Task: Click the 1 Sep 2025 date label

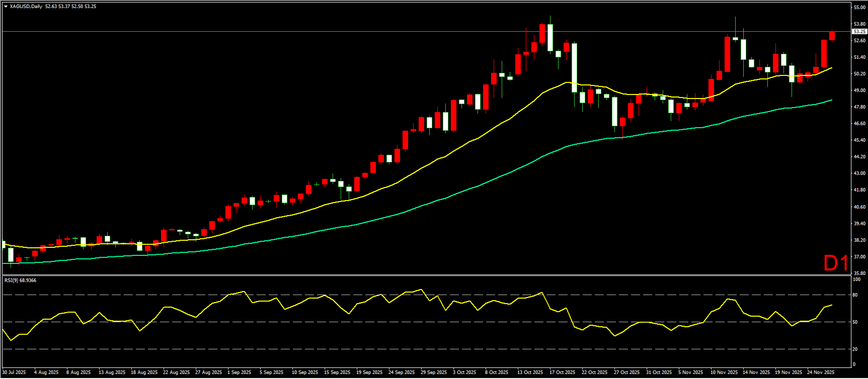Action: click(x=239, y=372)
